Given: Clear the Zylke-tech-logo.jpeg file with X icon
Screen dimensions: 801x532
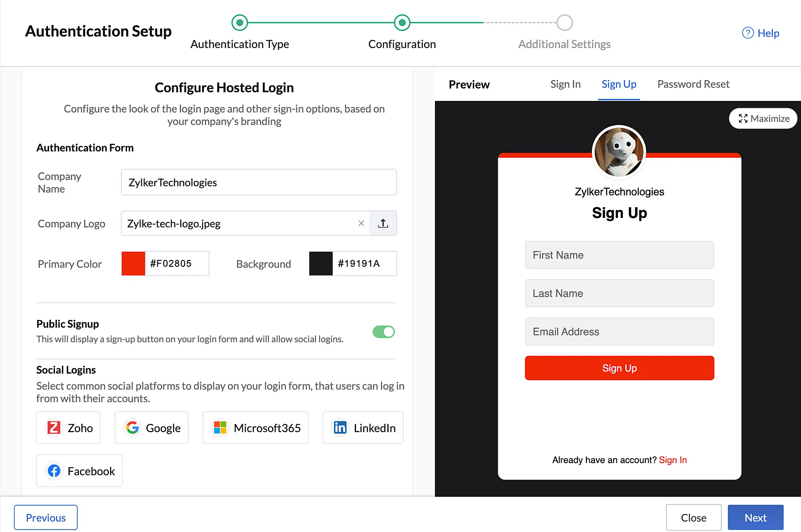Looking at the screenshot, I should (x=361, y=224).
